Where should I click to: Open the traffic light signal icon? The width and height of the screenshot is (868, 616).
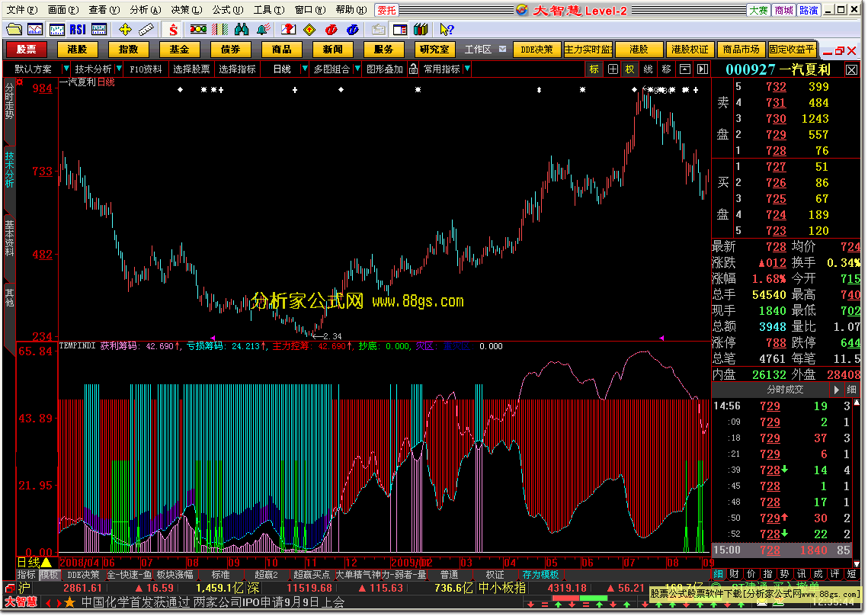tap(197, 30)
